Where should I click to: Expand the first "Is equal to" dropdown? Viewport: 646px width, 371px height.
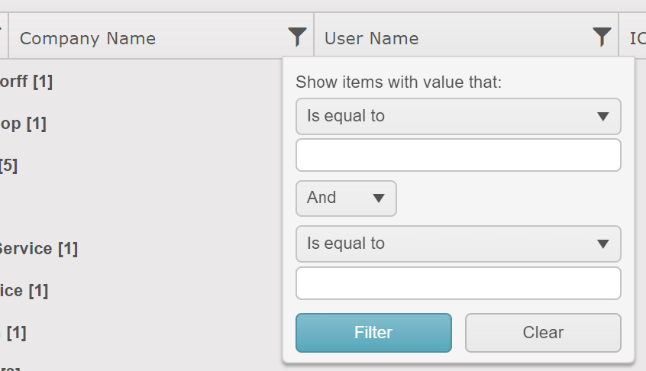point(458,116)
